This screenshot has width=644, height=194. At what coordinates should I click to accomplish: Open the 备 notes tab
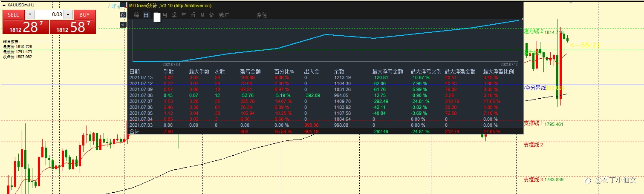(211, 15)
